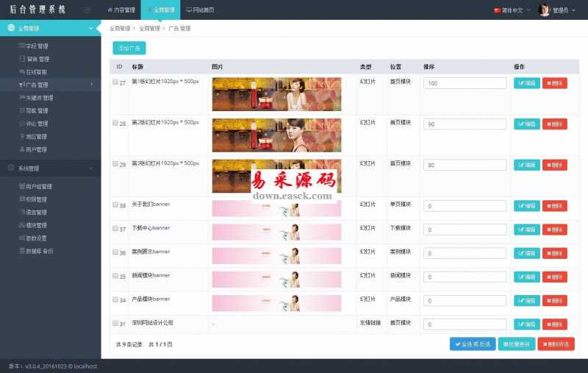Open 参数设置 in the sidebar

(x=36, y=238)
